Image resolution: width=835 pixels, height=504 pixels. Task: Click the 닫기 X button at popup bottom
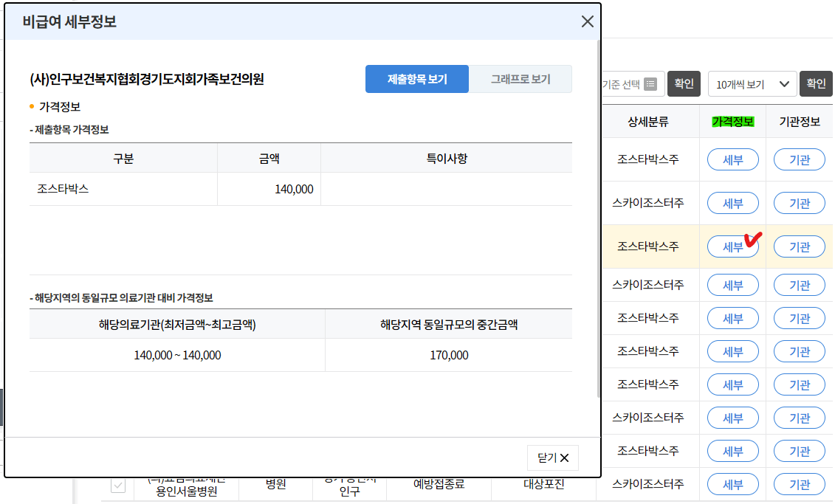pos(553,458)
